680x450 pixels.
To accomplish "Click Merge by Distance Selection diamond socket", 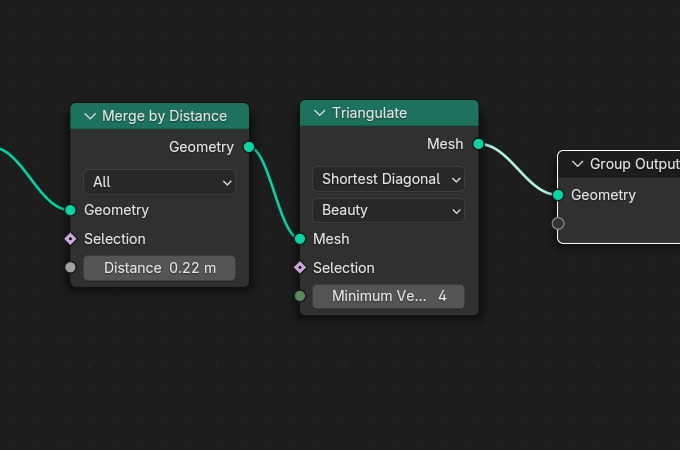I will (x=70, y=239).
